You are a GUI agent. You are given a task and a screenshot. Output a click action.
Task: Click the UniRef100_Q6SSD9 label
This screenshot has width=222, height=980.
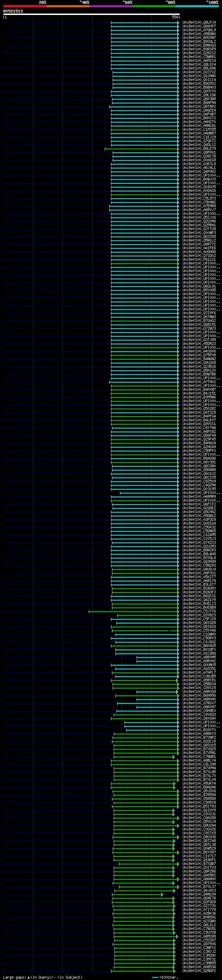coord(199,622)
